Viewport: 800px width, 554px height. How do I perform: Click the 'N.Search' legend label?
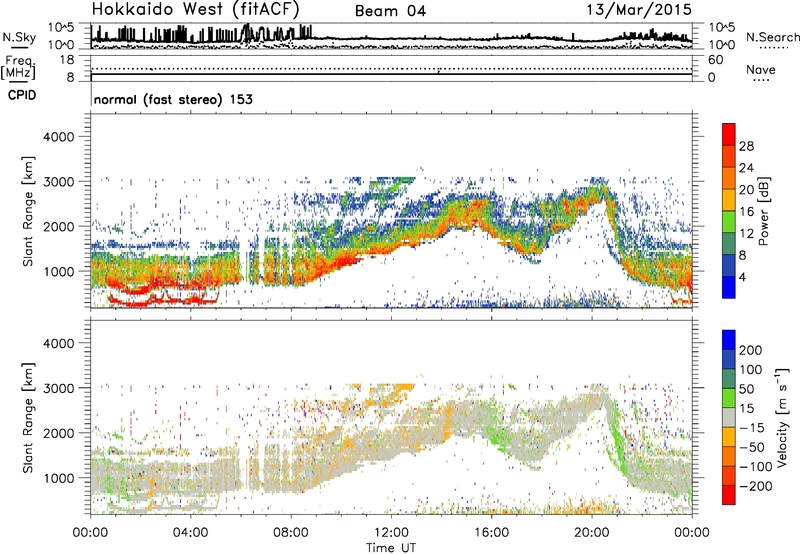(772, 37)
